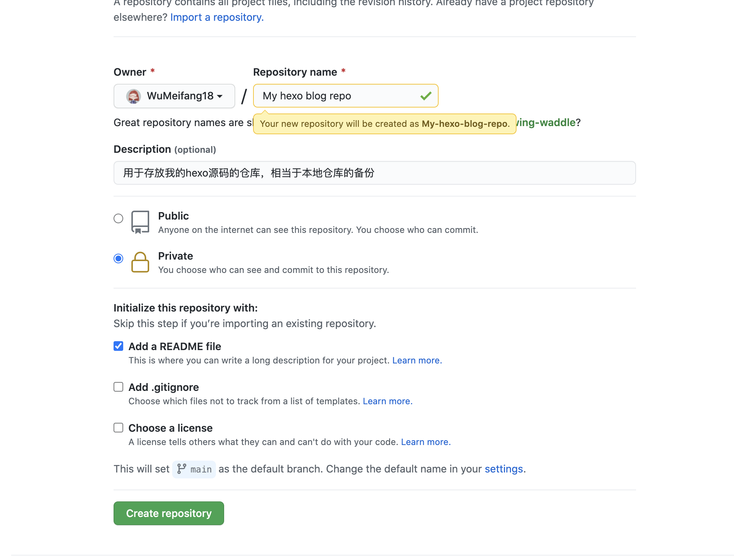This screenshot has height=560, width=734.
Task: Click Learn more beside README description
Action: click(416, 360)
